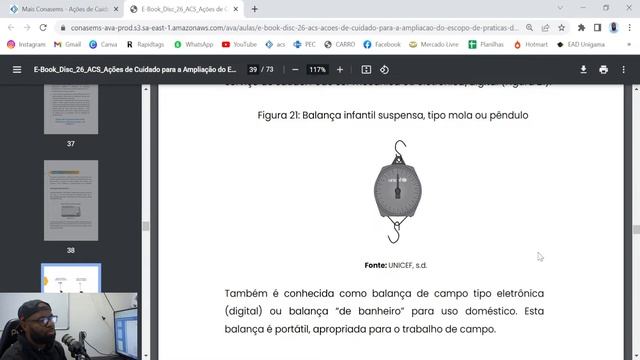Screen dimensions: 640x360
Task: Zoom in with the plus button
Action: 340,70
